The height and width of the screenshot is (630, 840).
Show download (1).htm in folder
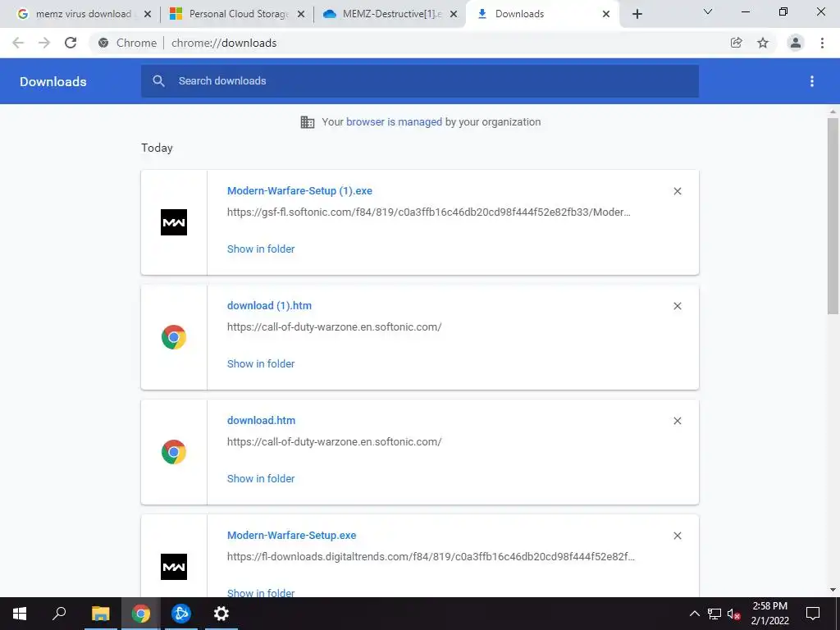click(x=261, y=363)
